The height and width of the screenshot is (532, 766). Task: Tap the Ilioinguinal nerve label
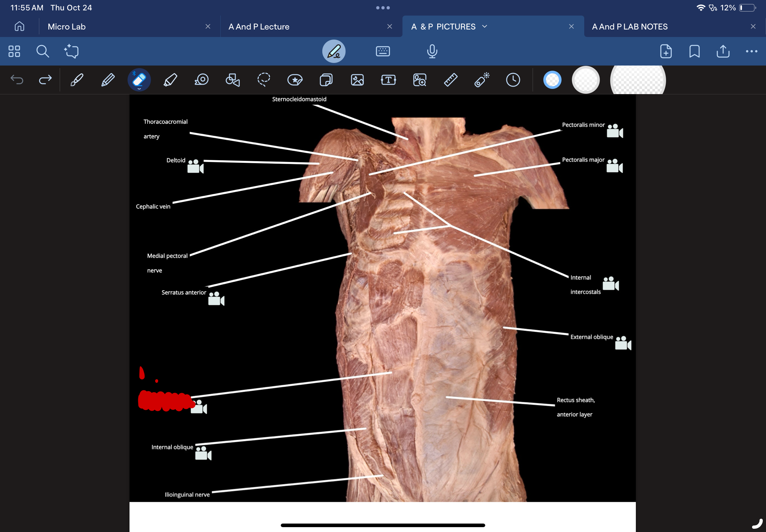tap(187, 495)
